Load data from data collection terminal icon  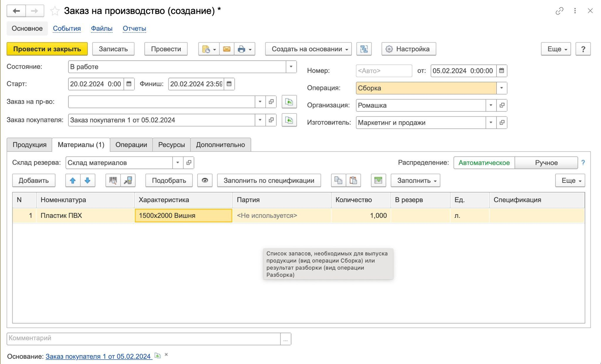point(128,181)
